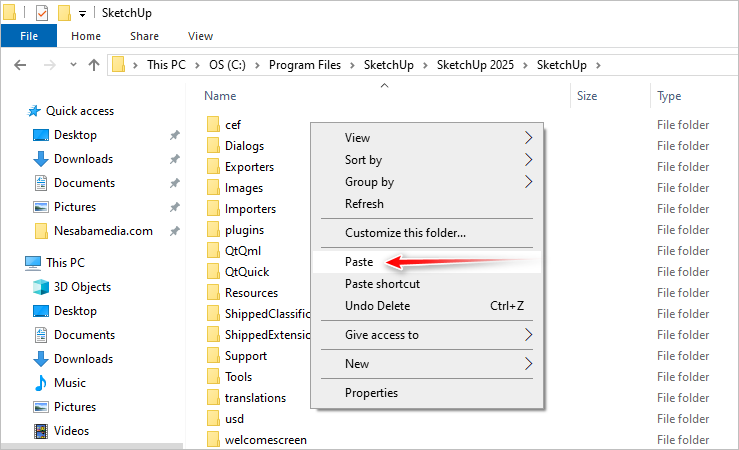Select the ShippedExtensions folder icon
The image size is (739, 450).
pos(213,334)
